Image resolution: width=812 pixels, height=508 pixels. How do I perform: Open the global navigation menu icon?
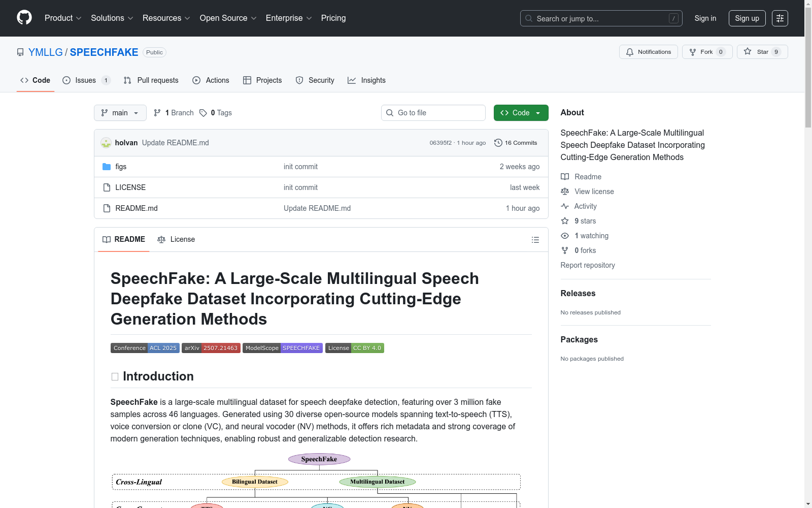(780, 18)
